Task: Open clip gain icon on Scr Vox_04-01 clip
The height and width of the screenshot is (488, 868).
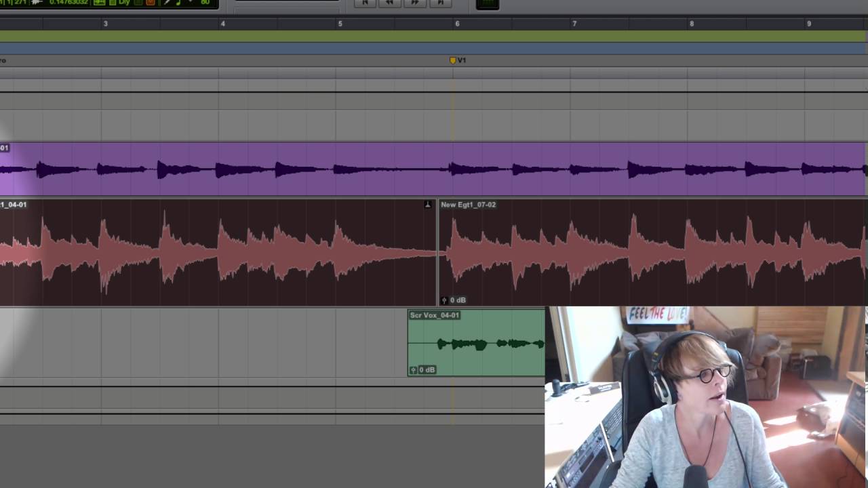Action: tap(414, 370)
